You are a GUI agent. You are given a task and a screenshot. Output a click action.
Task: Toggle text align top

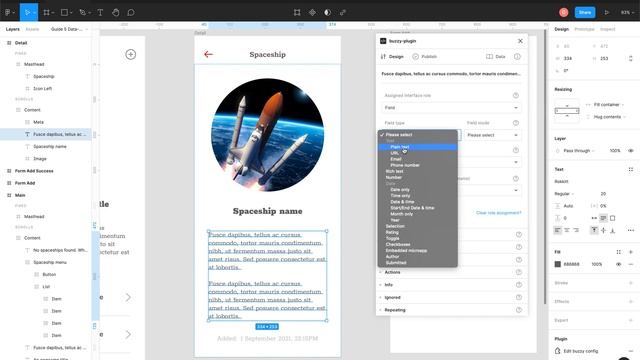[x=594, y=230]
